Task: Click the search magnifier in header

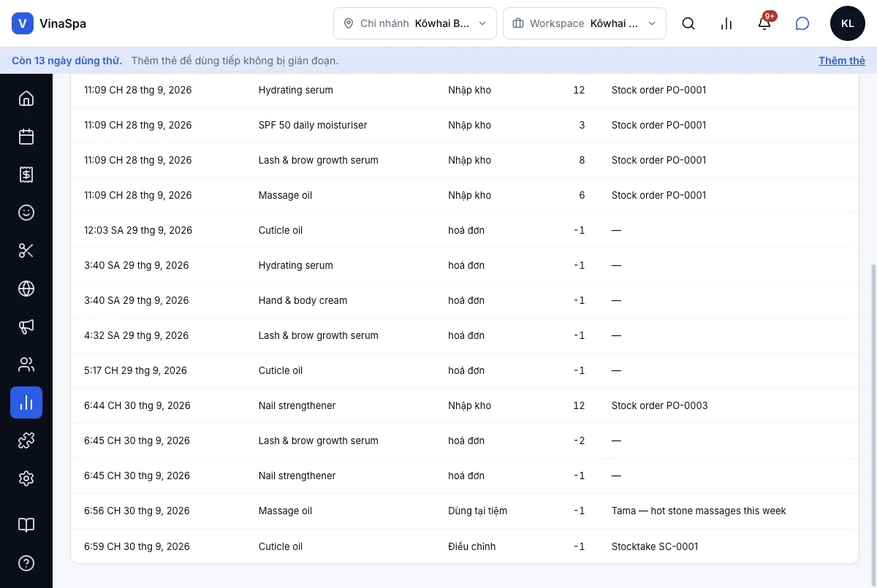Action: click(688, 23)
